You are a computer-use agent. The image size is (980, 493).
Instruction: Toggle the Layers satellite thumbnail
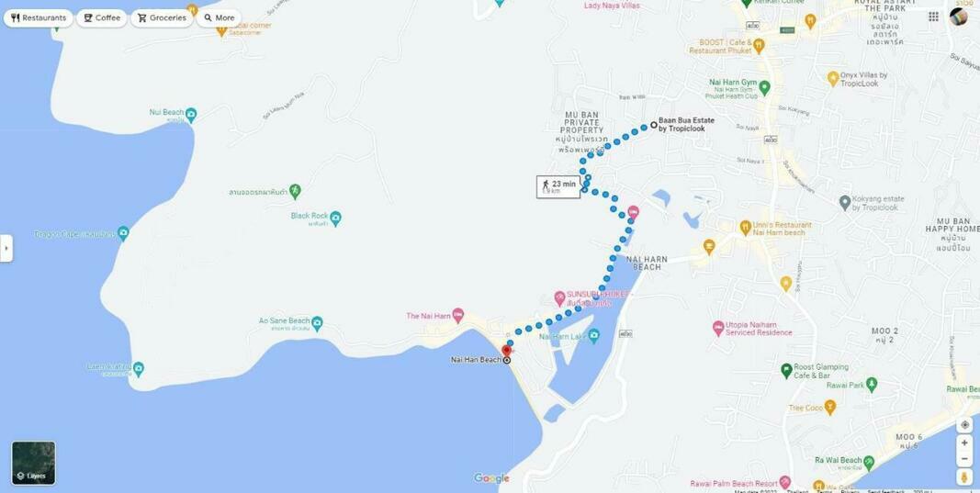33,463
